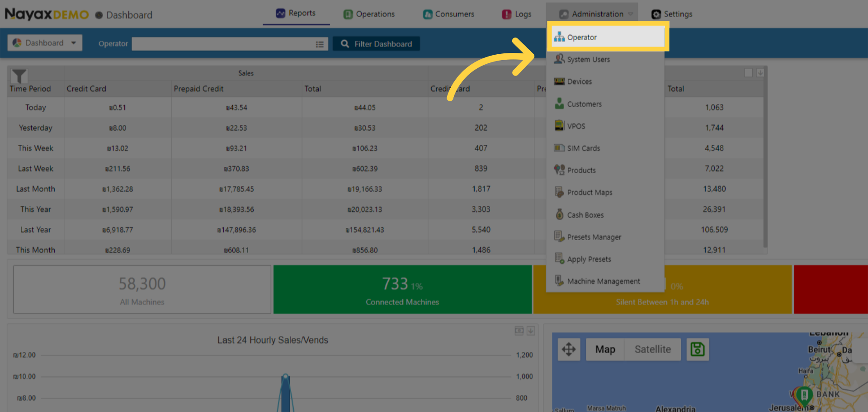Open the Operations tab
868x412 pixels.
point(369,14)
